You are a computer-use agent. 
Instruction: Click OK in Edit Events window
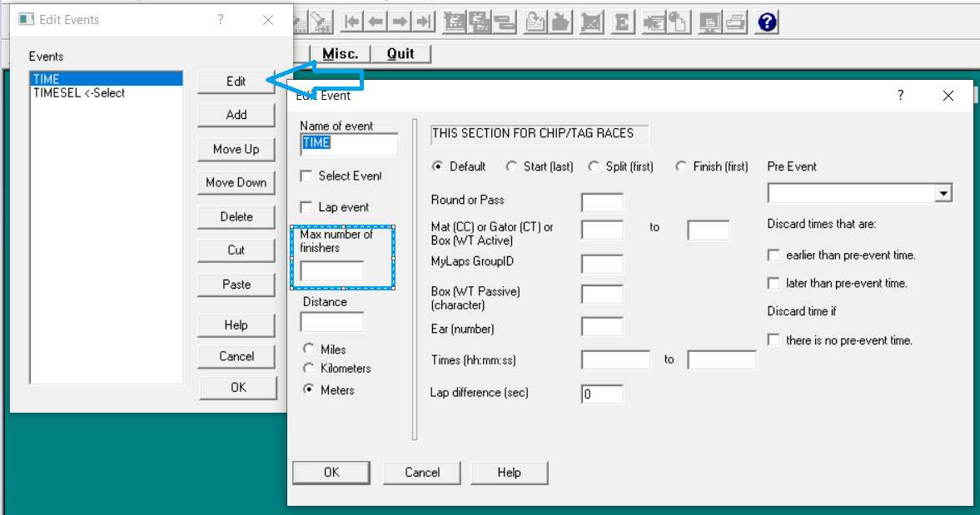pyautogui.click(x=238, y=388)
